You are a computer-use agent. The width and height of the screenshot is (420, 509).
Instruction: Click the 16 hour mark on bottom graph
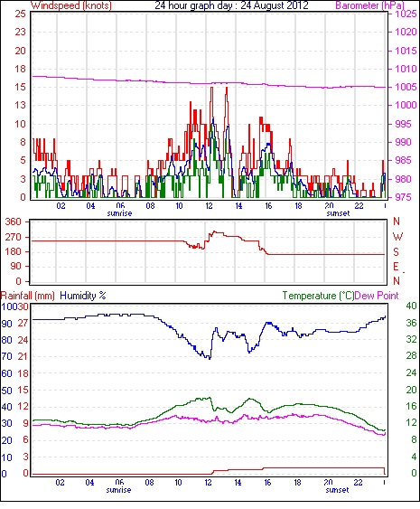click(267, 483)
